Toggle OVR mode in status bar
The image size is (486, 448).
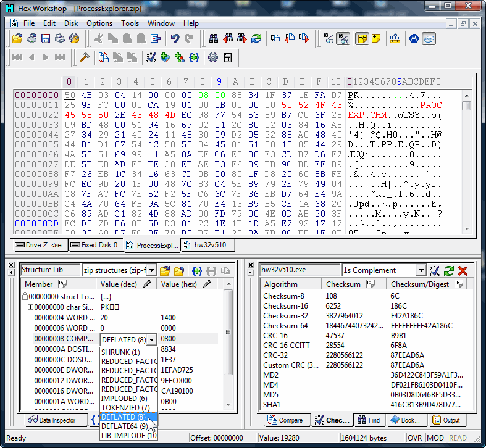tap(415, 438)
